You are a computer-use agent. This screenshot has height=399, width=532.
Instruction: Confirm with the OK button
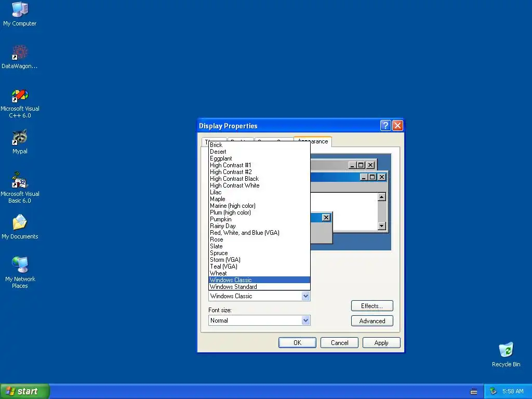297,343
